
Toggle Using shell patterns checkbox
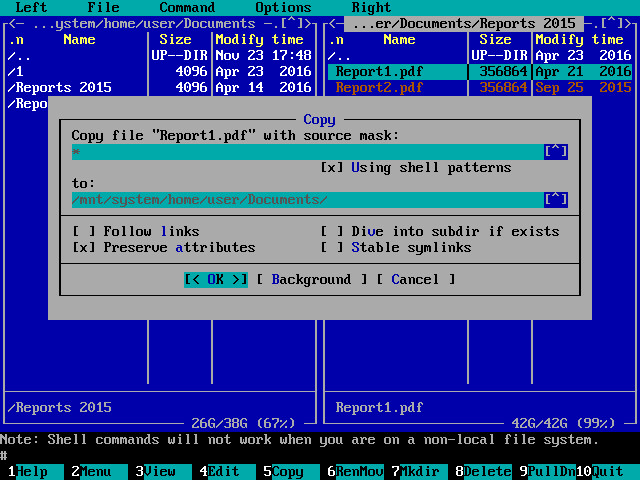click(x=416, y=167)
